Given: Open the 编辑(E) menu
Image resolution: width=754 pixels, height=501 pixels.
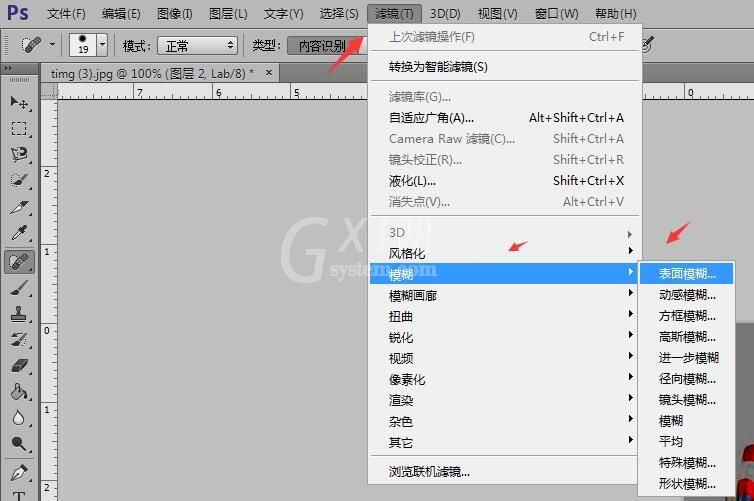Looking at the screenshot, I should click(121, 13).
